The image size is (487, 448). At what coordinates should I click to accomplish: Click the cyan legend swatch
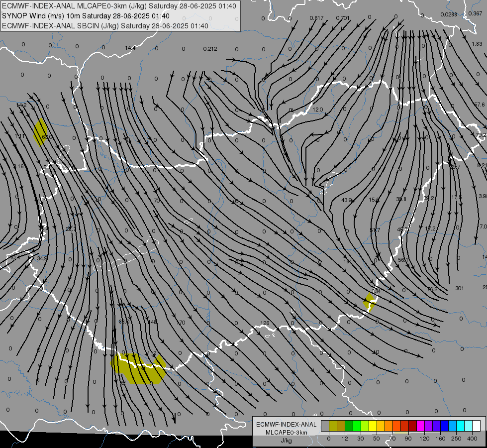click(x=461, y=426)
